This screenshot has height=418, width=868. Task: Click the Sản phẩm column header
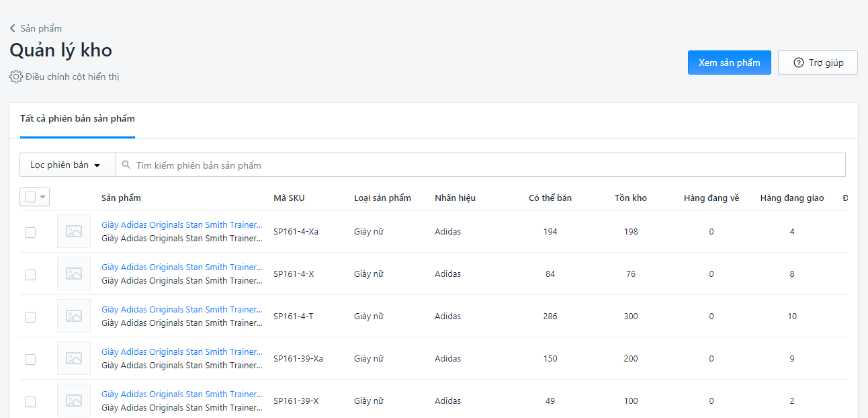tap(121, 198)
